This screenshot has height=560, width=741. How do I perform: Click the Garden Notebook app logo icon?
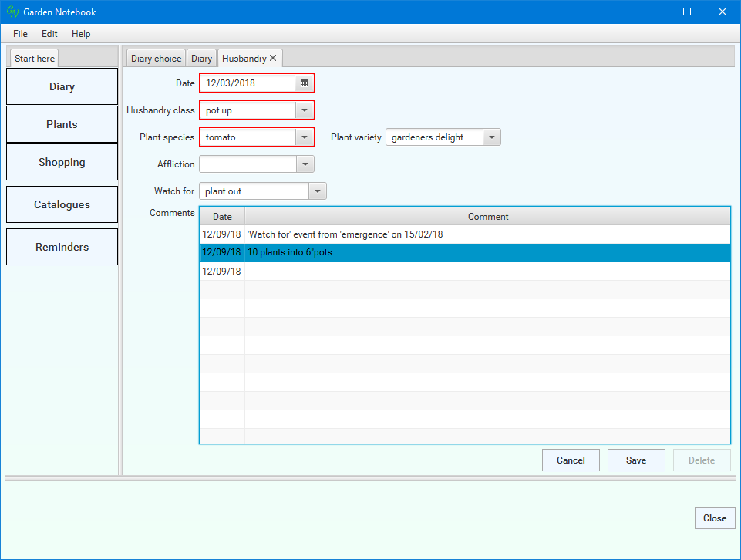tap(12, 12)
